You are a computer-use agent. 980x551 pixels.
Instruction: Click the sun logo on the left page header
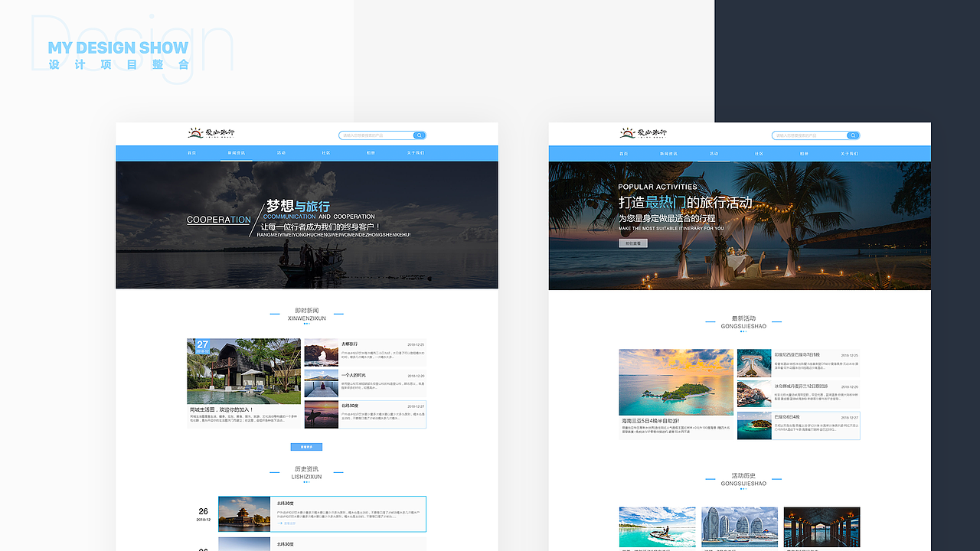194,132
